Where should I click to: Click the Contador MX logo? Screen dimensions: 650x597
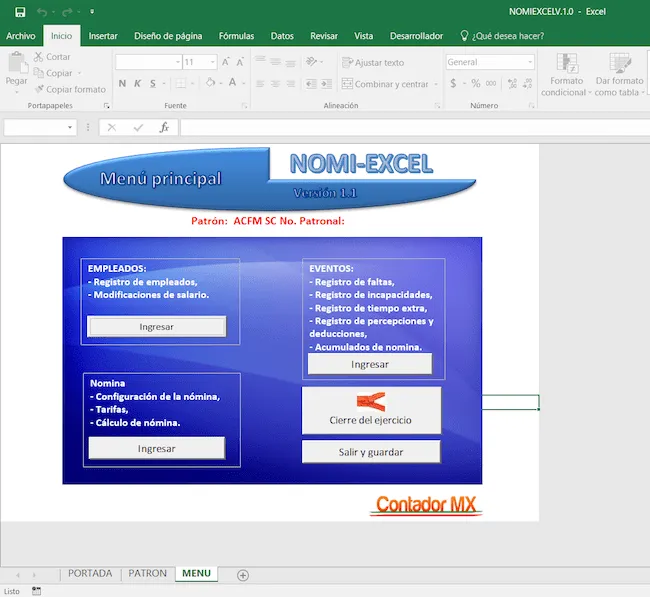tap(426, 505)
